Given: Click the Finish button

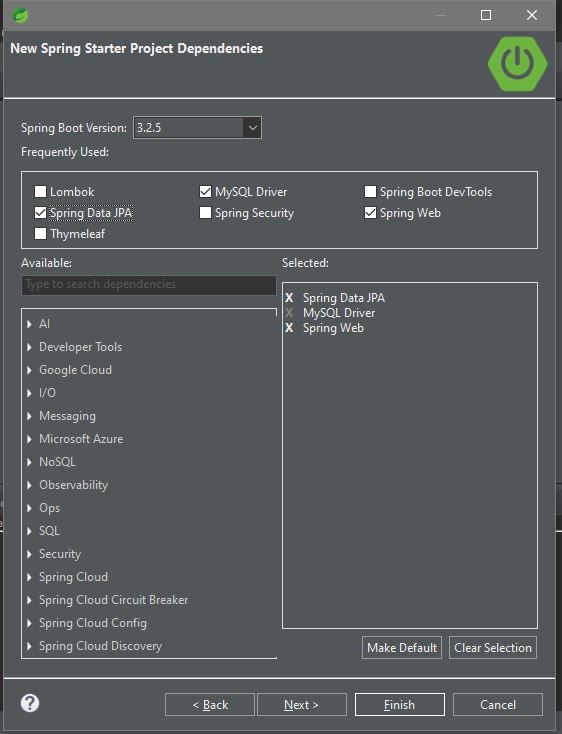Looking at the screenshot, I should 400,705.
